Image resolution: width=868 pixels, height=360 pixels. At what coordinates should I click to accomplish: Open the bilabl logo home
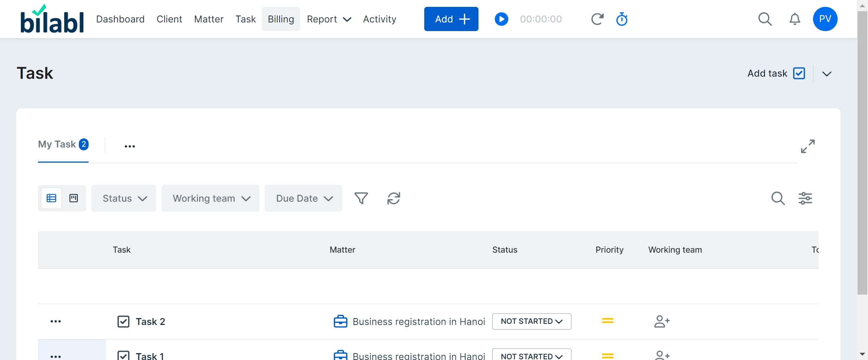point(52,19)
